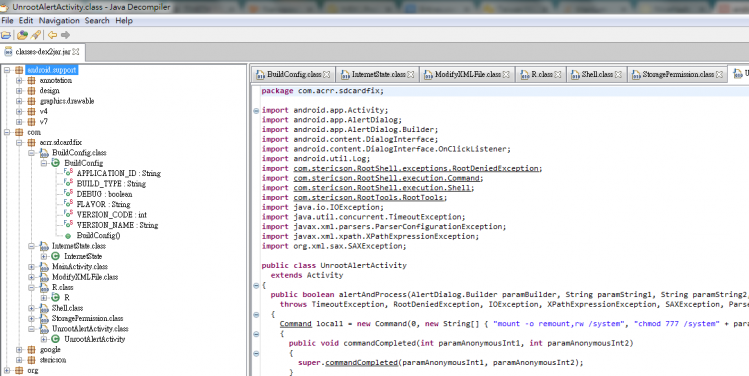Close the R.class editor tab
The width and height of the screenshot is (749, 376).
click(x=557, y=75)
